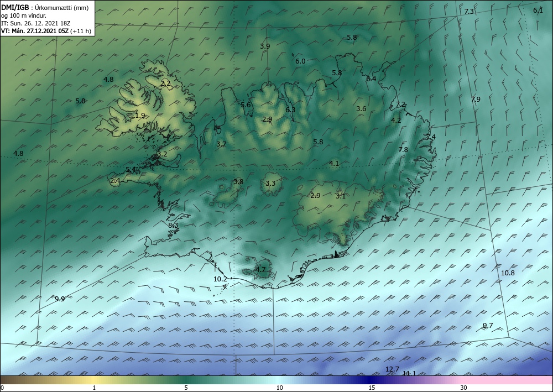The height and width of the screenshot is (392, 553).
Task: Click the 3.2 precipitation value
Action: [x=162, y=154]
